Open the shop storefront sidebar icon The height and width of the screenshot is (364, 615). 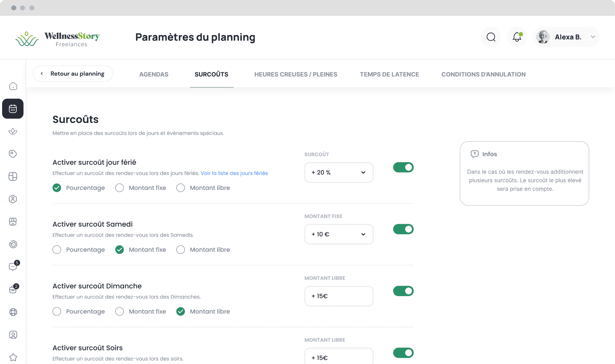[x=13, y=222]
